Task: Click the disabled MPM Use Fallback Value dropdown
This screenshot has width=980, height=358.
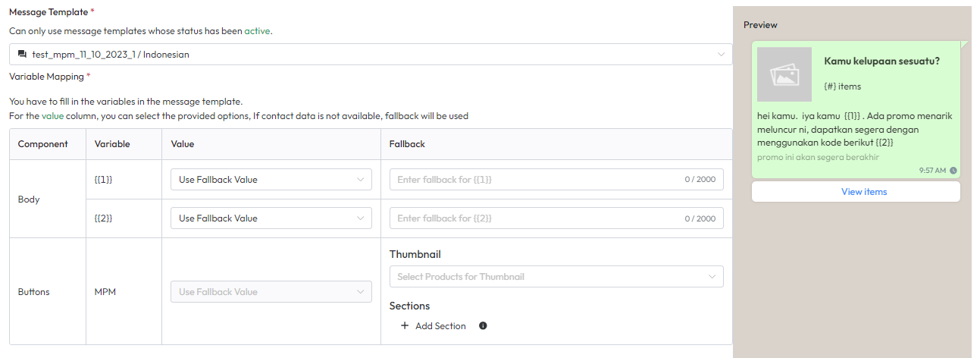Action: point(271,292)
